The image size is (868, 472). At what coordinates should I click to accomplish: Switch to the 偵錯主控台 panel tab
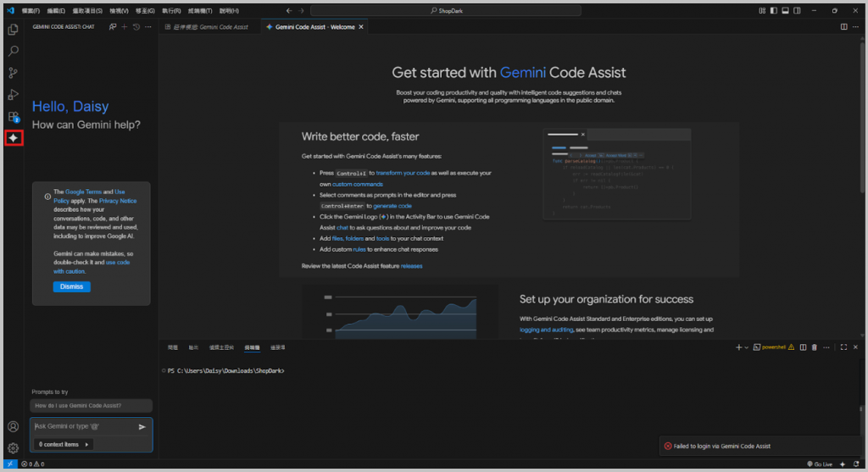tap(221, 347)
